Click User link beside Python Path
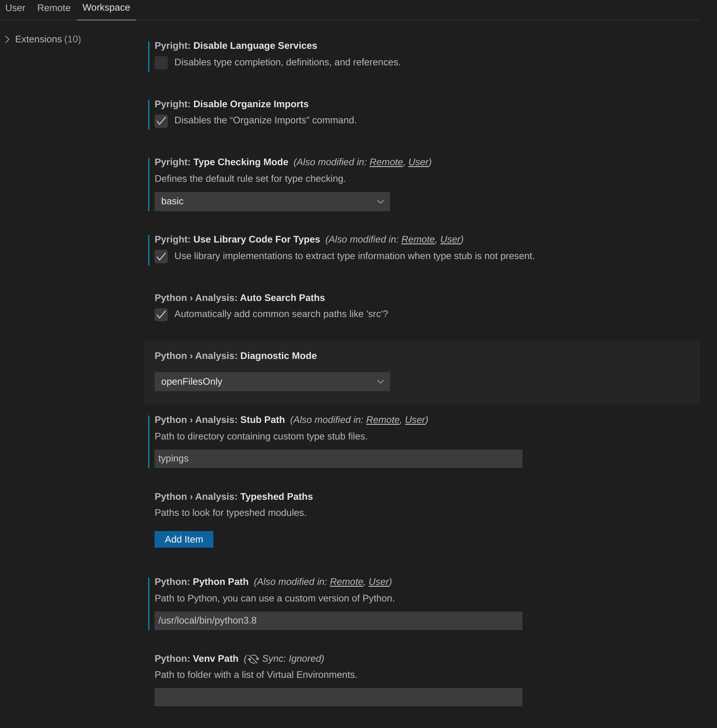This screenshot has width=717, height=728. (x=379, y=582)
